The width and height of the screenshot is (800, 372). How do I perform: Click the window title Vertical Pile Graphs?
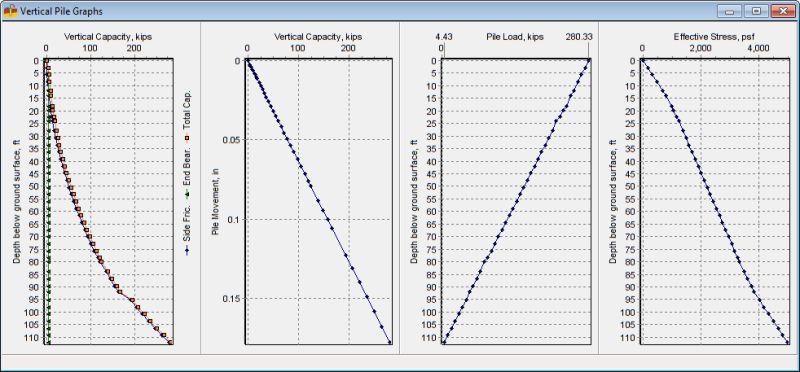tap(61, 11)
